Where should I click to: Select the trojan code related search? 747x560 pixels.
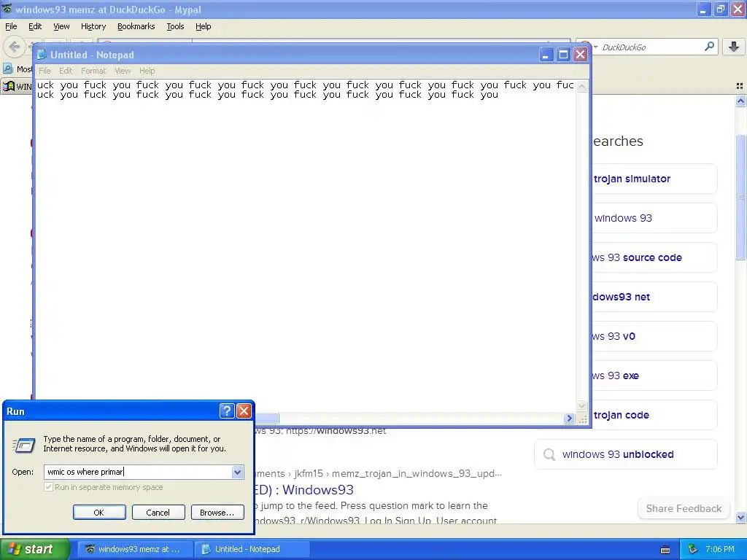tap(654, 415)
